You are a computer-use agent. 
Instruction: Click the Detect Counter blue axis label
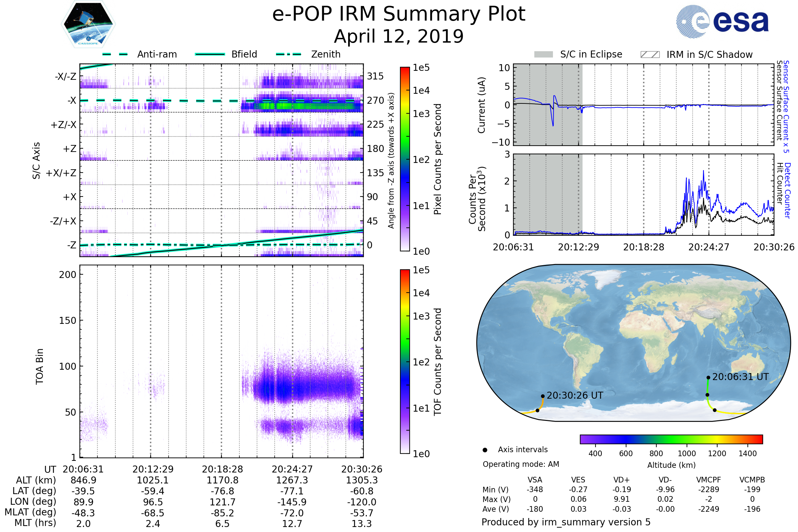[787, 190]
